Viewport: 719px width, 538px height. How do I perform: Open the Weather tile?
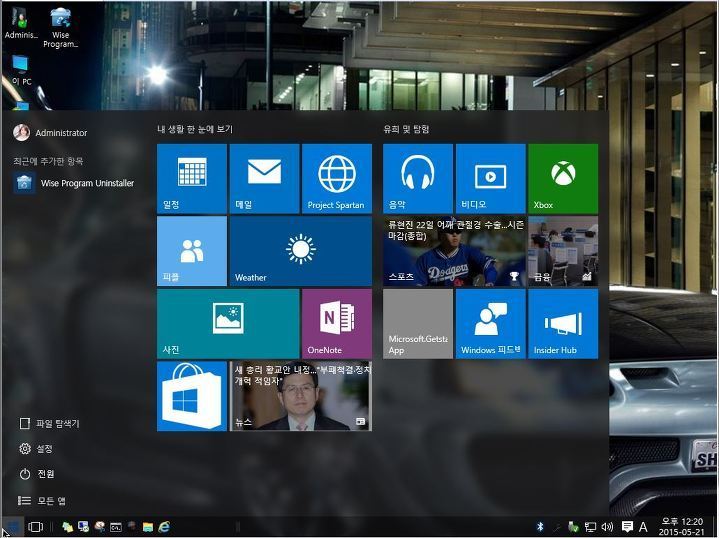[300, 251]
